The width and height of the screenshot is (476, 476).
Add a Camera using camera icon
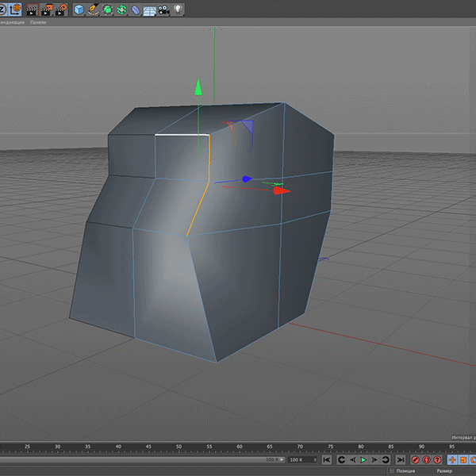click(x=163, y=10)
